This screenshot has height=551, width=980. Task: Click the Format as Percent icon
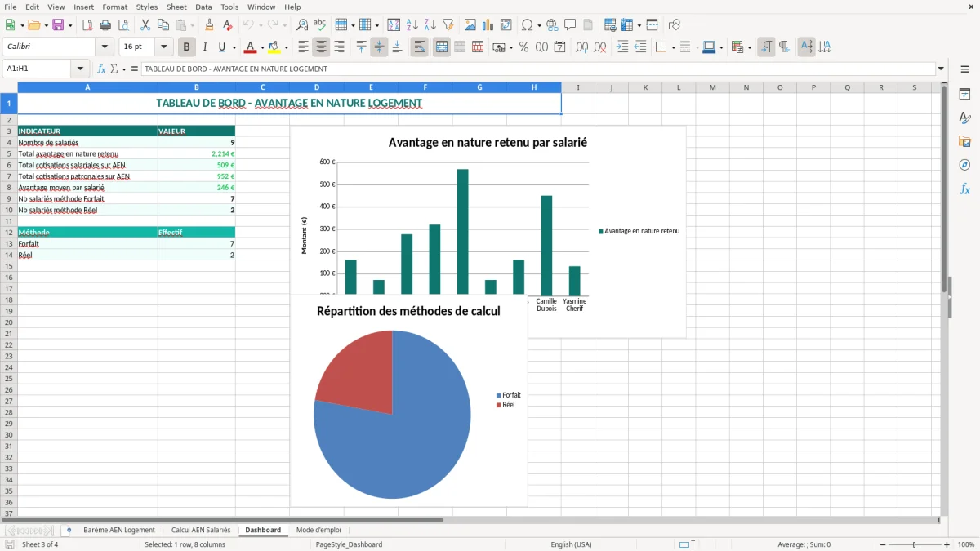(x=523, y=47)
